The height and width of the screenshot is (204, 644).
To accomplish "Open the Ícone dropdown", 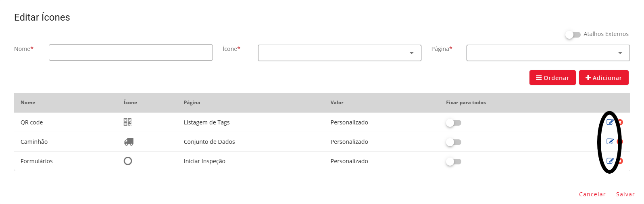I will pyautogui.click(x=340, y=53).
